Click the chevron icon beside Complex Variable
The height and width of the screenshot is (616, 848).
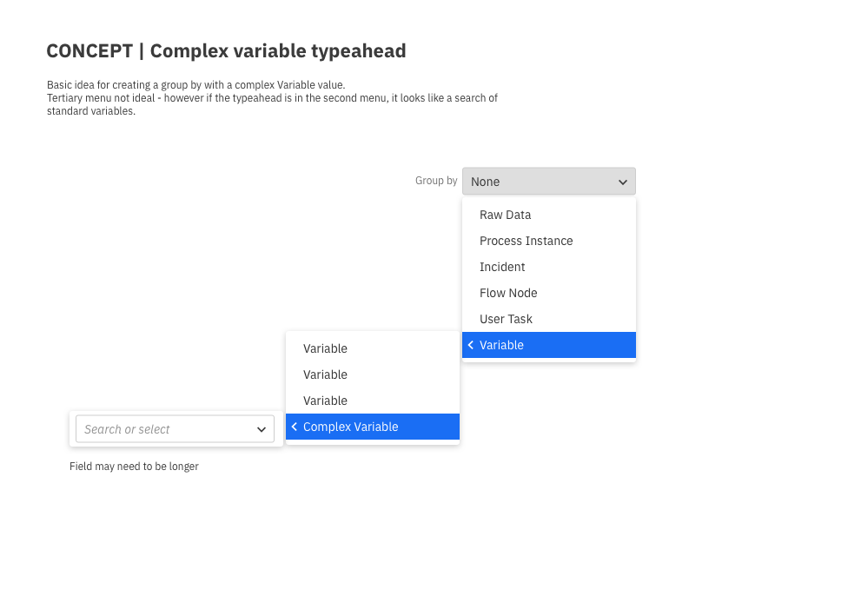point(294,427)
